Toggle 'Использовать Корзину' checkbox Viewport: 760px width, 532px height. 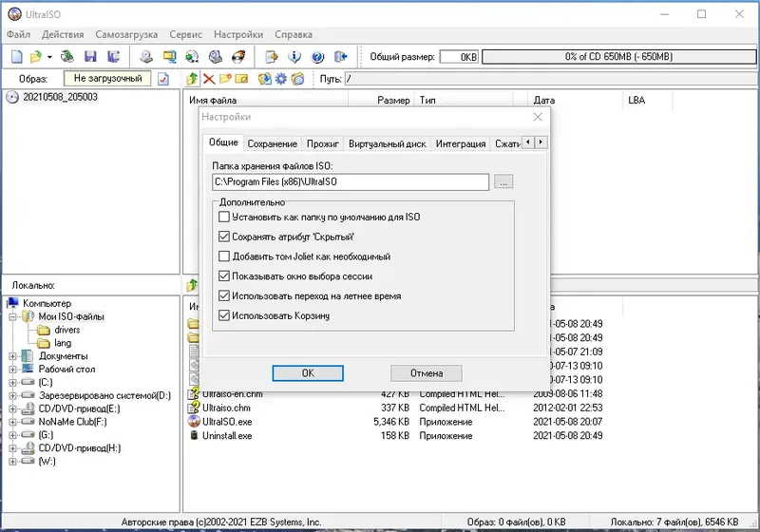224,315
